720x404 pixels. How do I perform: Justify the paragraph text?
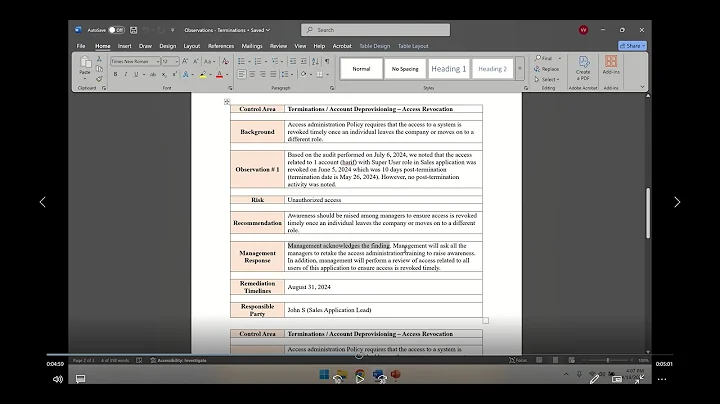pyautogui.click(x=273, y=74)
